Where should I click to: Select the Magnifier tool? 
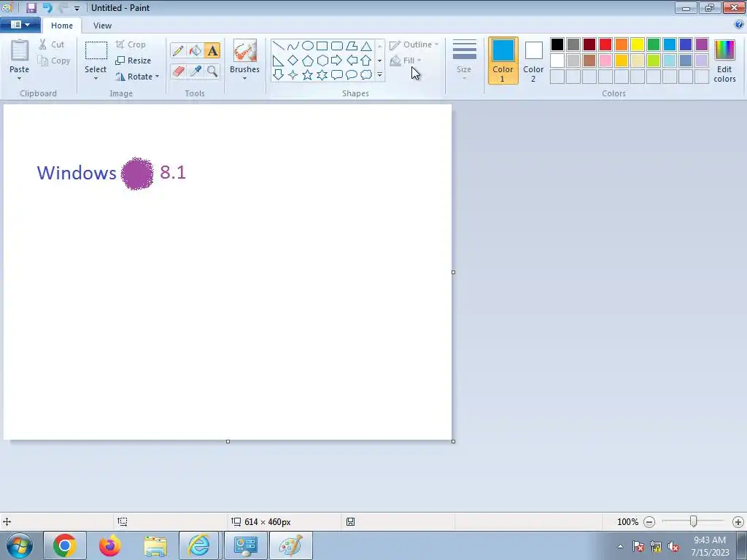point(212,71)
